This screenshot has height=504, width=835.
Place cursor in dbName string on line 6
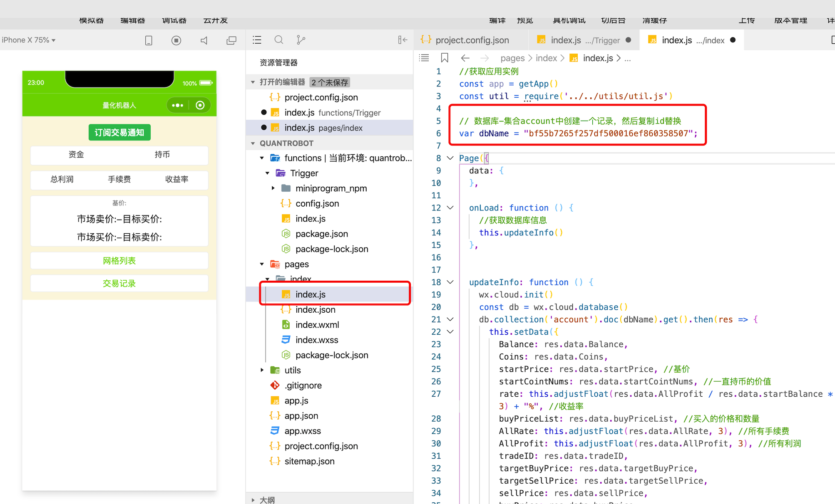[x=608, y=133]
